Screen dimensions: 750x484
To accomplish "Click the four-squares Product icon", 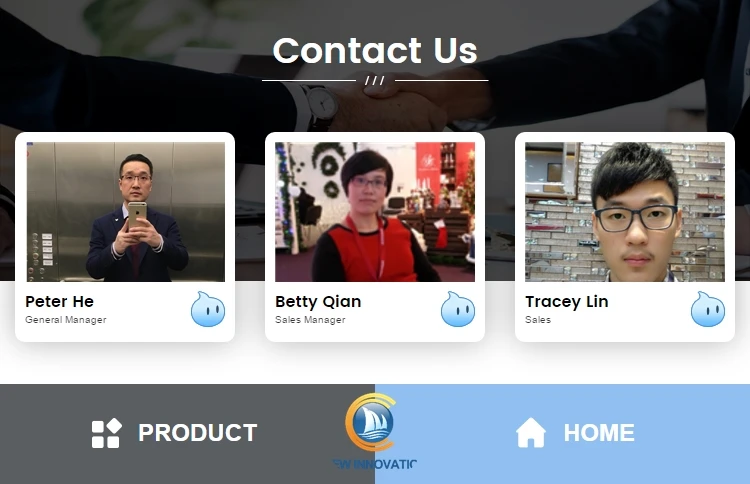I will 106,433.
